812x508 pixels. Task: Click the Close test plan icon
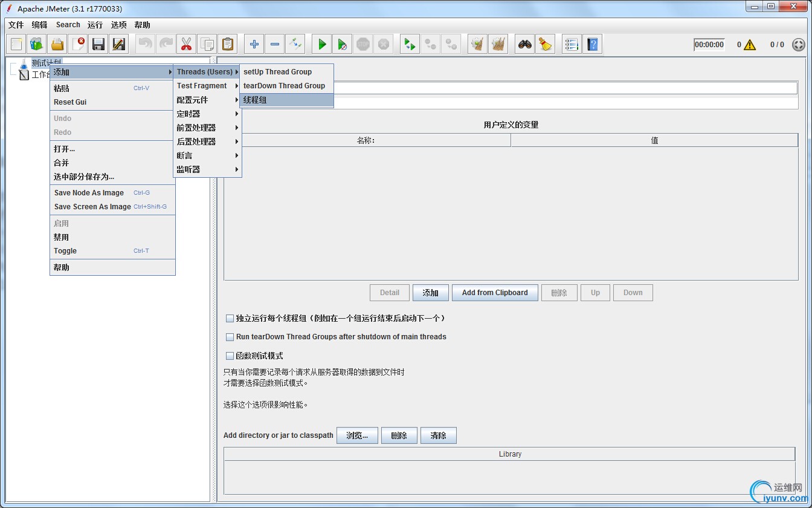(78, 44)
